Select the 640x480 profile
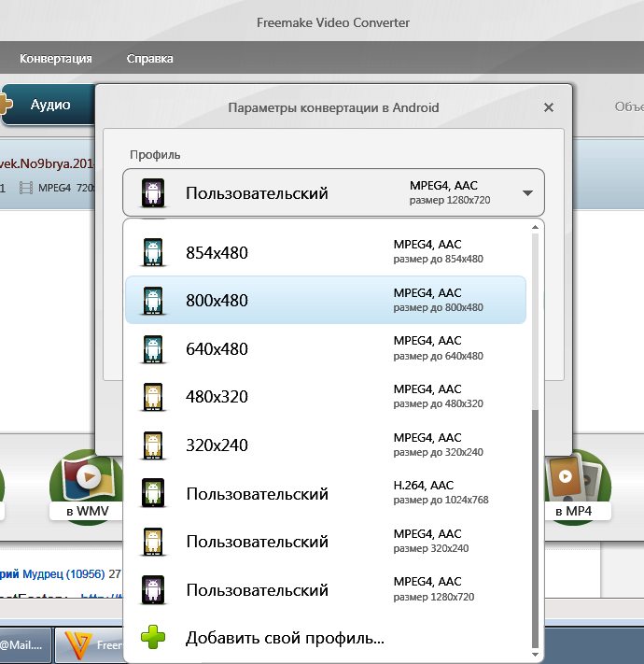 tap(326, 349)
